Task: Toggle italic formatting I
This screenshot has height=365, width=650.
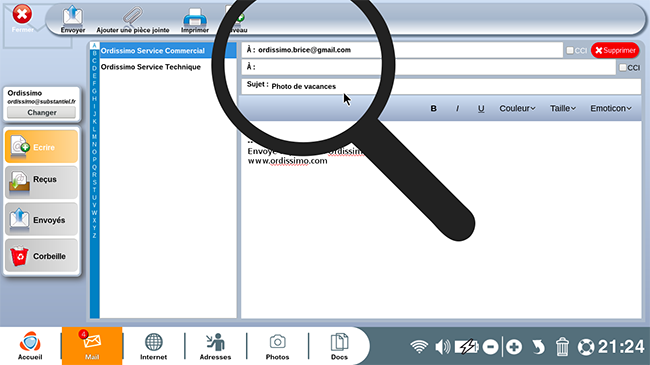Action: pos(457,108)
